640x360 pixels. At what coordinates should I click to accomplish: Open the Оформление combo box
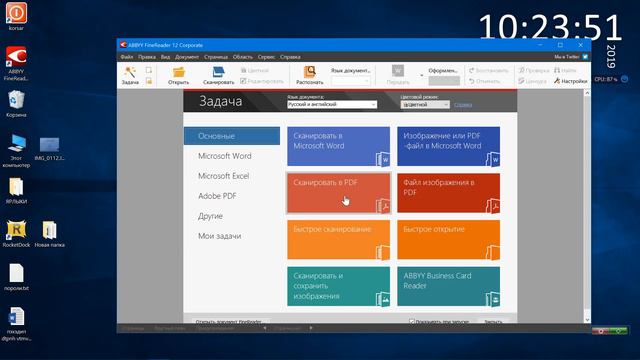click(444, 81)
